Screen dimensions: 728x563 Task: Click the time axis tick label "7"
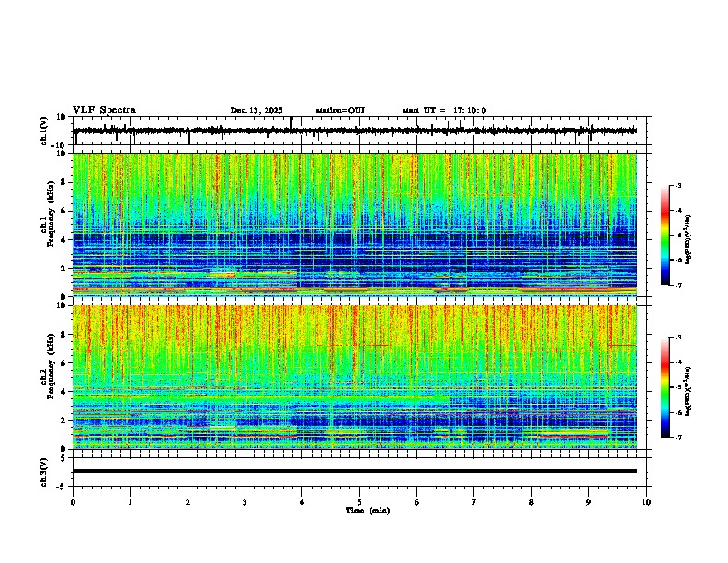tap(474, 502)
